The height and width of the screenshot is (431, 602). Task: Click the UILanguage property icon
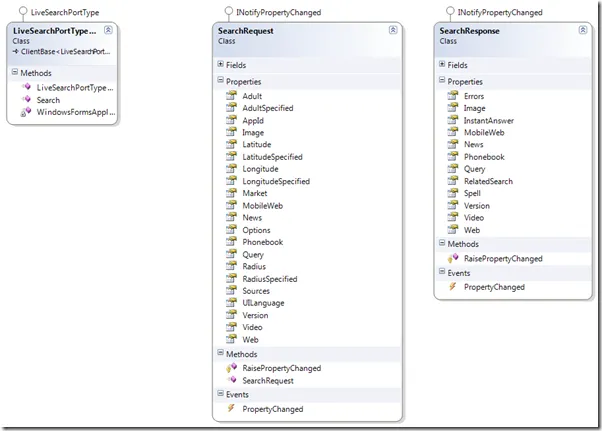click(231, 302)
